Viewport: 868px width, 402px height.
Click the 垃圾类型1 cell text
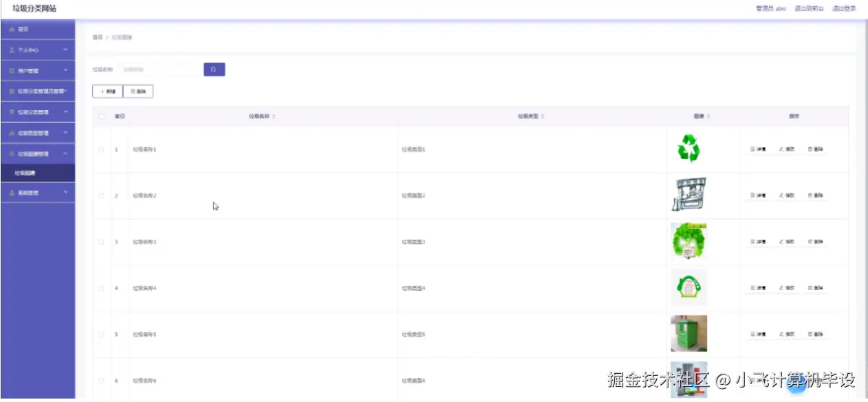click(x=414, y=149)
